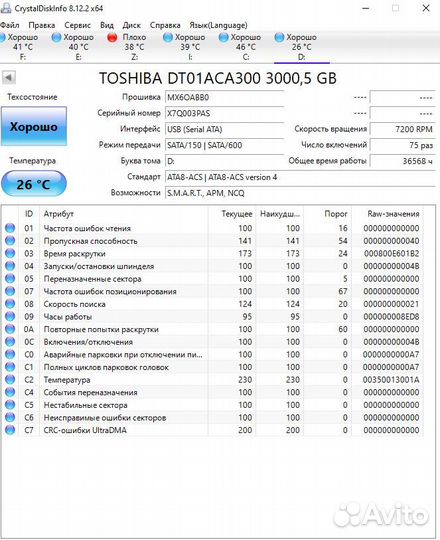Screen dimensions: 440x540
Task: Click raw value 000800E601B2
Action: 391,253
